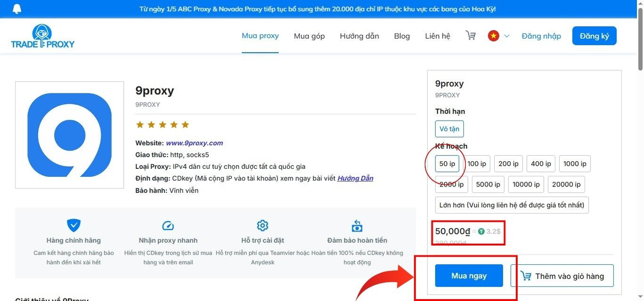
Task: Choose the 1000 ip plan
Action: coord(575,164)
